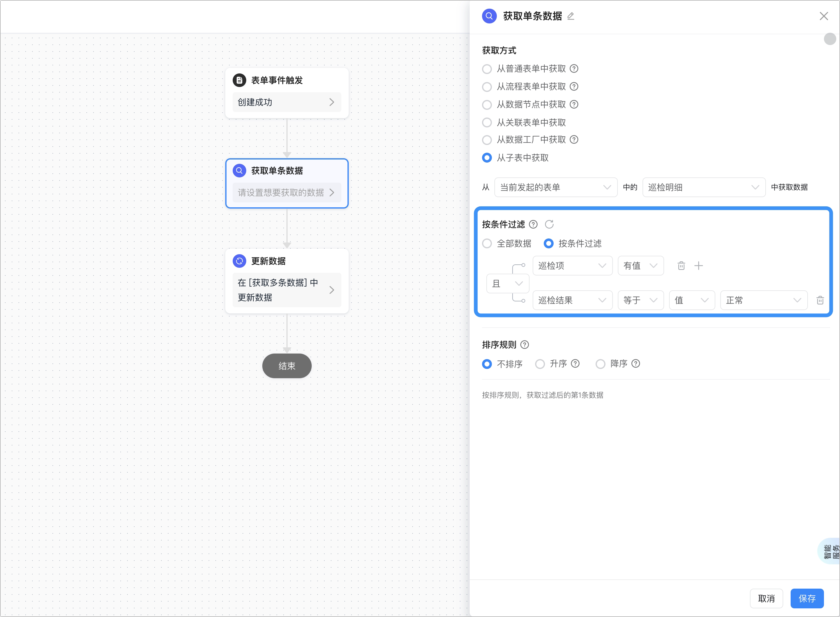
Task: Click the help icon next to 排序规则
Action: (524, 345)
